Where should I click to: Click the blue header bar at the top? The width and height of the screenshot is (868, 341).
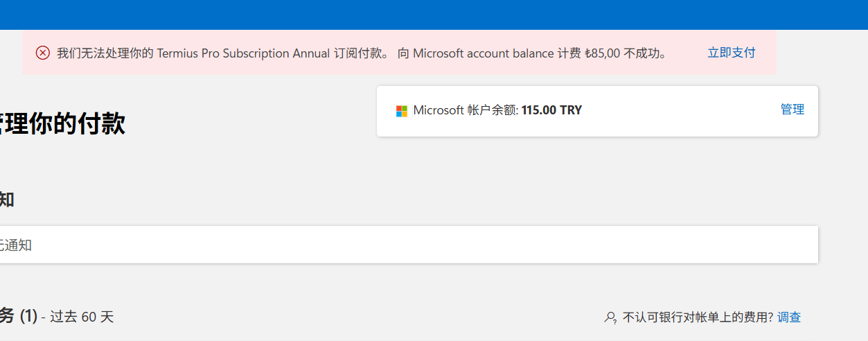[434, 14]
